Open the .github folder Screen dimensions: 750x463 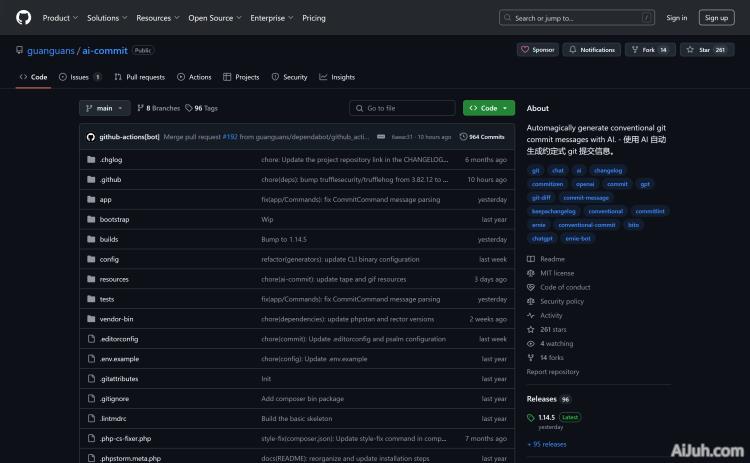click(x=110, y=179)
